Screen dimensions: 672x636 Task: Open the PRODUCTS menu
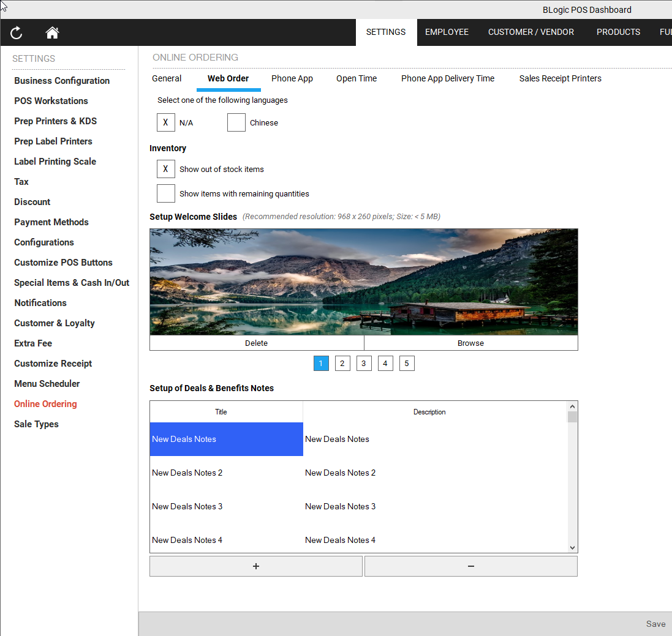coord(617,32)
